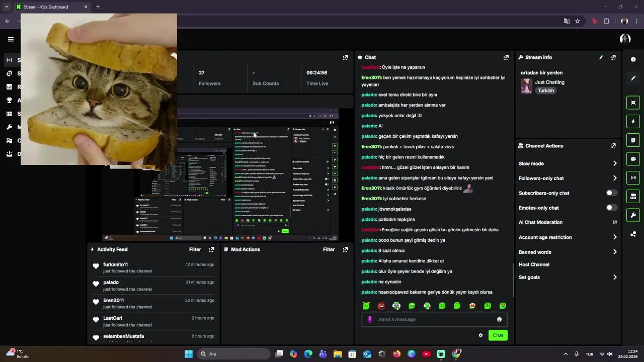Click the Just Chatting category thumbnail
644x362 pixels.
tap(526, 86)
